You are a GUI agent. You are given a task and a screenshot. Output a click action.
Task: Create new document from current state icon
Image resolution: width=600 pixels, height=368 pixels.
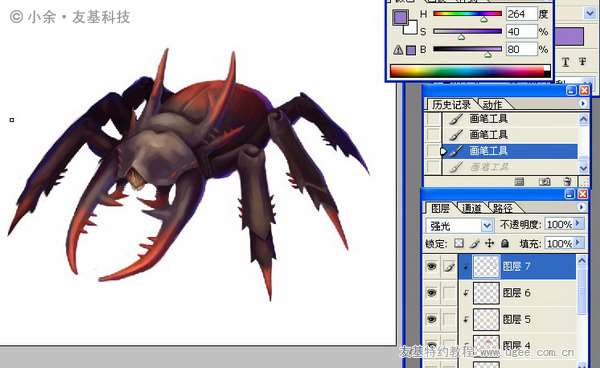tap(519, 181)
